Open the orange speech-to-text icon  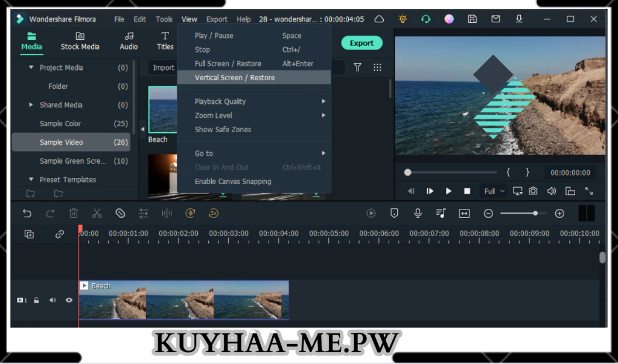click(214, 213)
